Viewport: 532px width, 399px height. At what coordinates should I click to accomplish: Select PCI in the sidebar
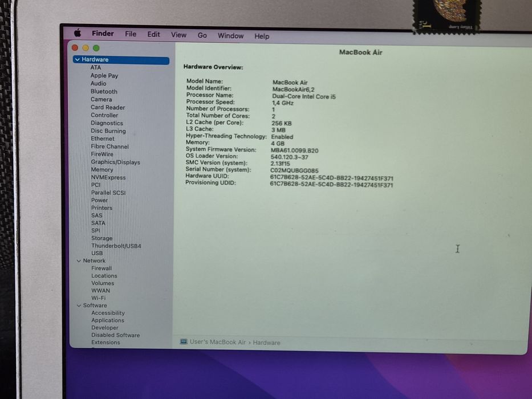[x=96, y=185]
